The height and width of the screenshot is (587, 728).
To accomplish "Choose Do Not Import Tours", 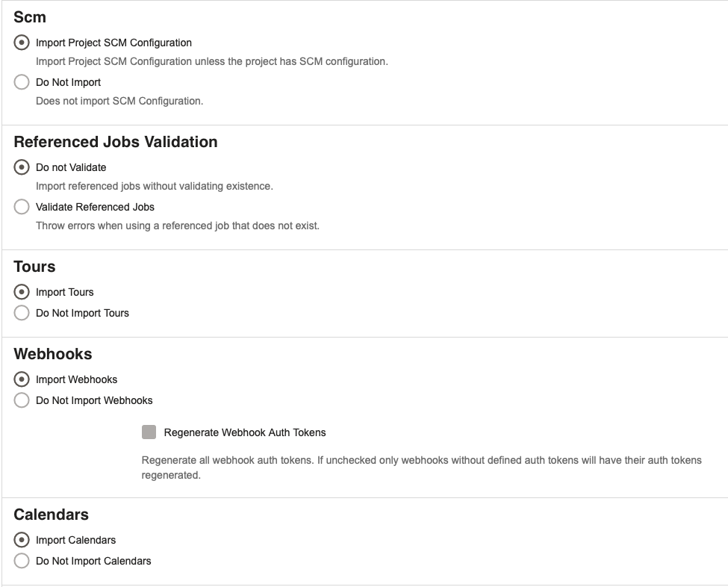I will coord(22,313).
